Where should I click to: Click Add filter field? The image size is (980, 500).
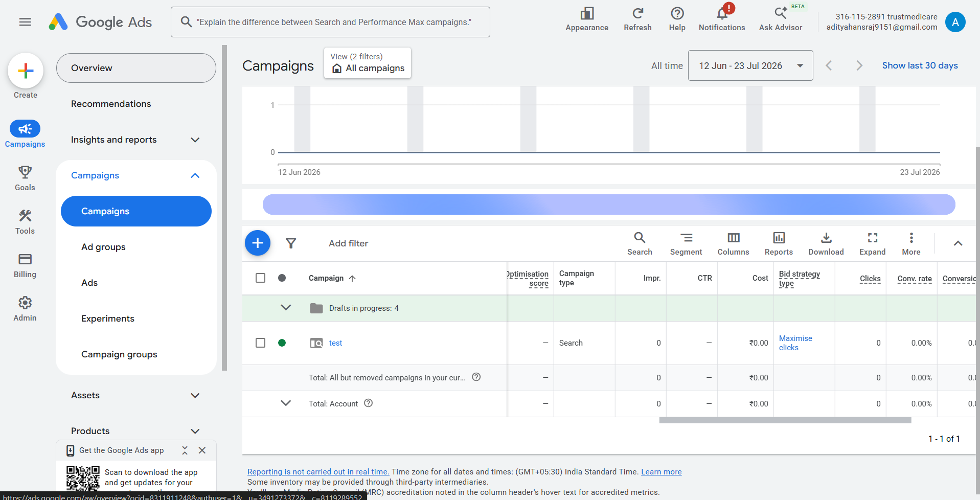[348, 243]
